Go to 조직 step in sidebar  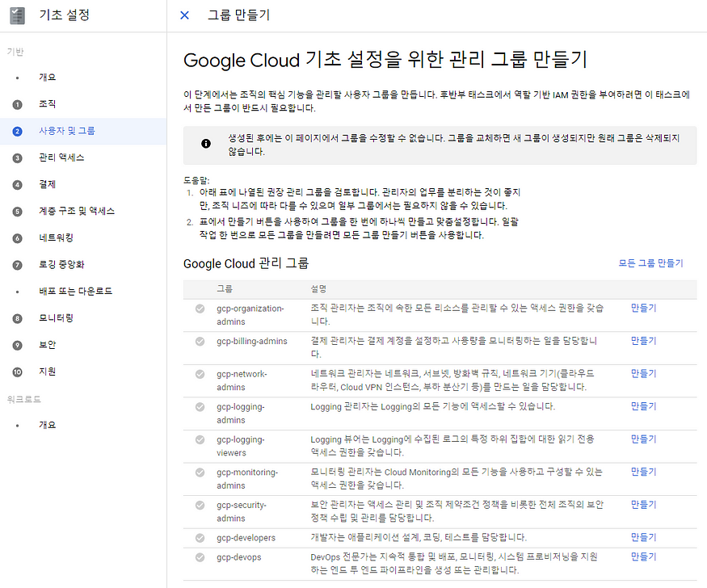[83, 104]
